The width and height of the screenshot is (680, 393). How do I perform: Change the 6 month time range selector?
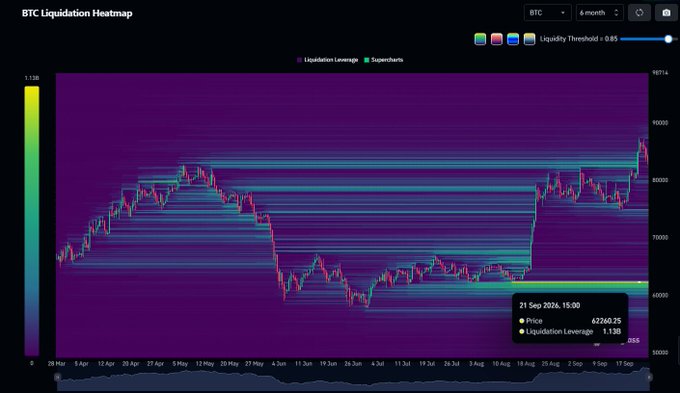click(x=600, y=13)
